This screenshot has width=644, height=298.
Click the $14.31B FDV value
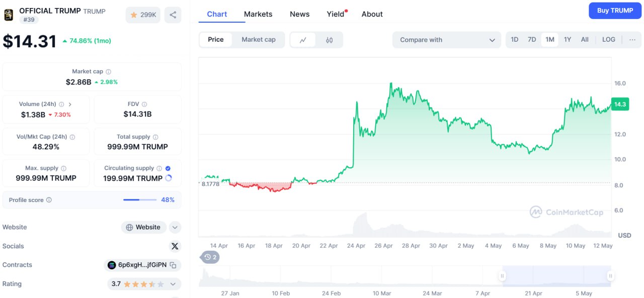pos(137,115)
